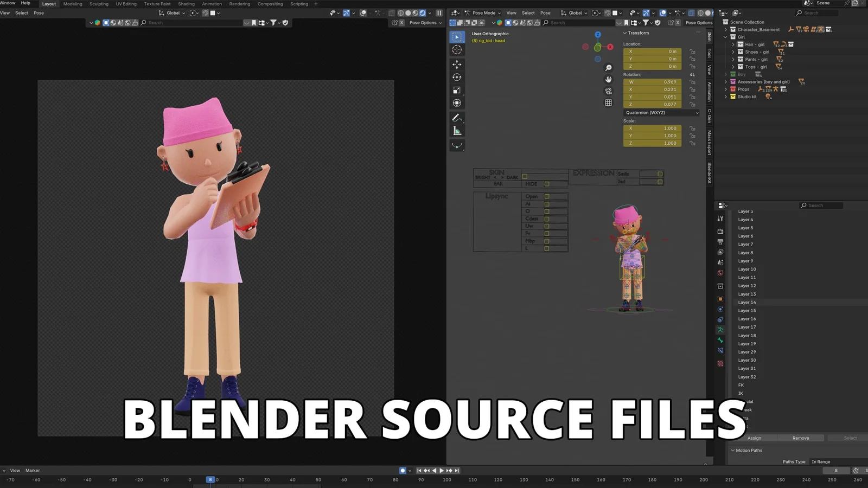
Task: Select the Rotate tool in viewport toolbar
Action: point(457,78)
